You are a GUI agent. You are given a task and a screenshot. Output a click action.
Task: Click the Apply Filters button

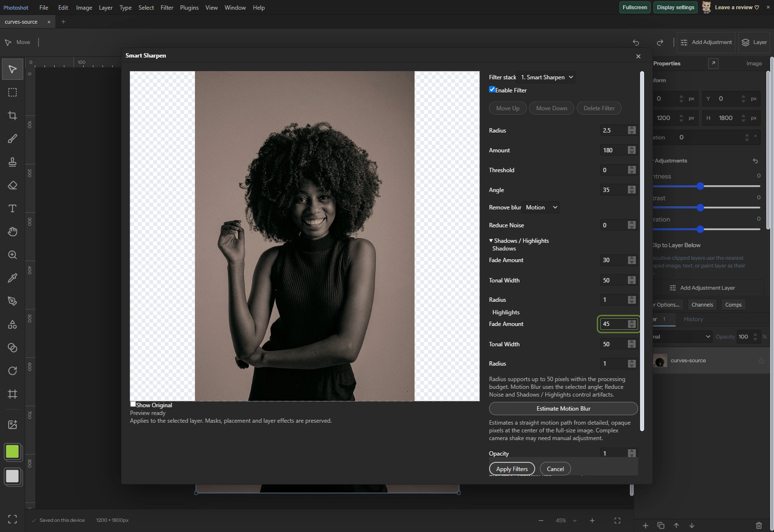[512, 469]
